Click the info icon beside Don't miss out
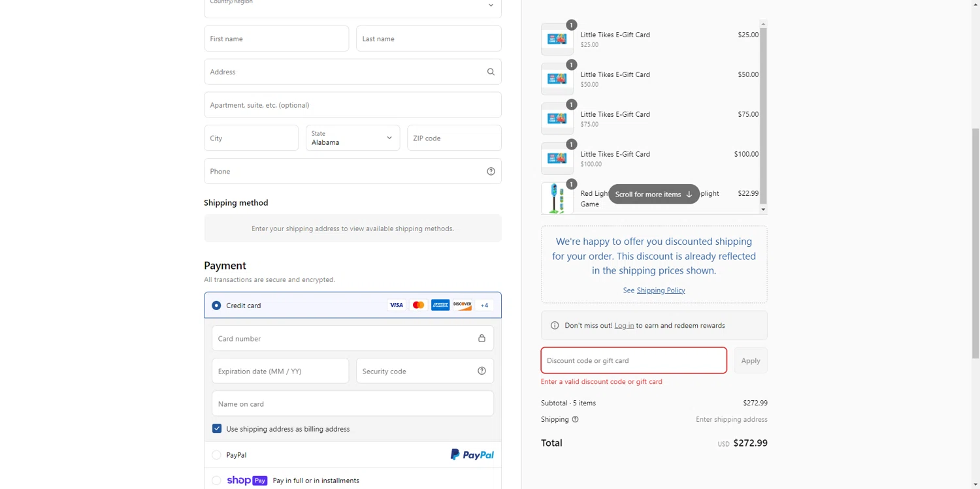980x489 pixels. point(555,325)
